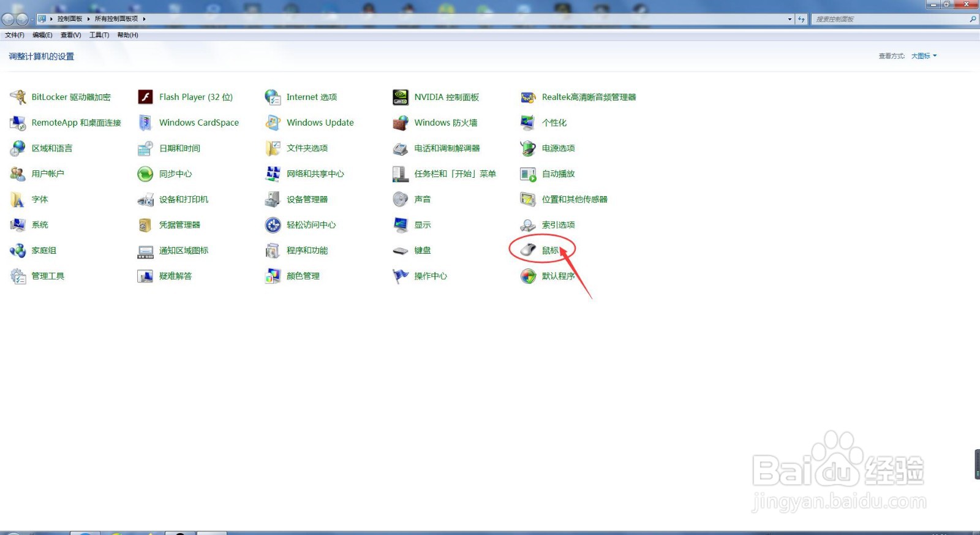Open the 字体 icon

pyautogui.click(x=18, y=199)
